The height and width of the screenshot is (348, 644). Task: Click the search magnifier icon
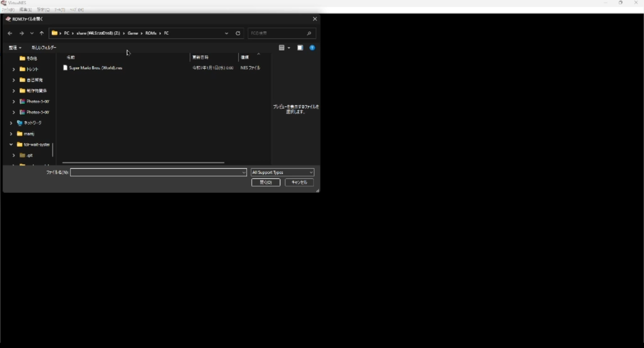309,33
